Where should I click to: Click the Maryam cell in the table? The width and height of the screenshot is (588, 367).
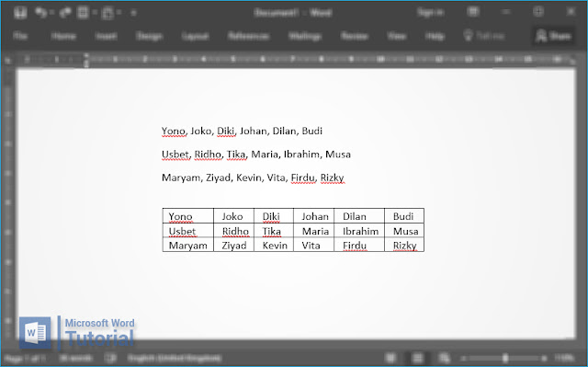(187, 245)
